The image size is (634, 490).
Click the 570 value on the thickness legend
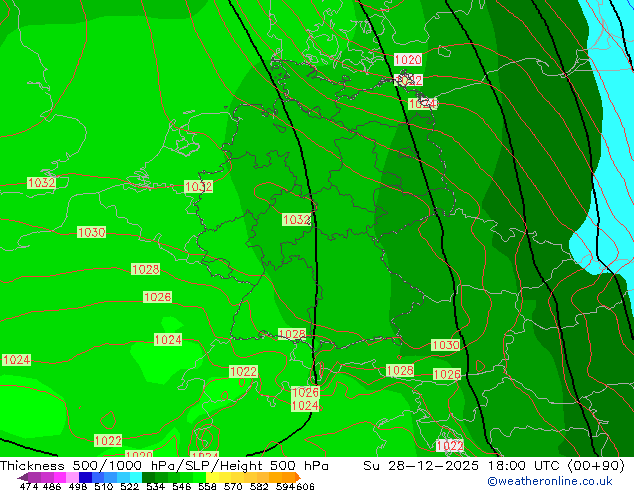click(233, 486)
